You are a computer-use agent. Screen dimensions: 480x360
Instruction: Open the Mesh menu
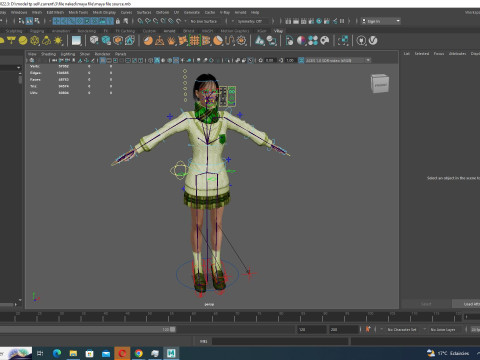pyautogui.click(x=37, y=12)
